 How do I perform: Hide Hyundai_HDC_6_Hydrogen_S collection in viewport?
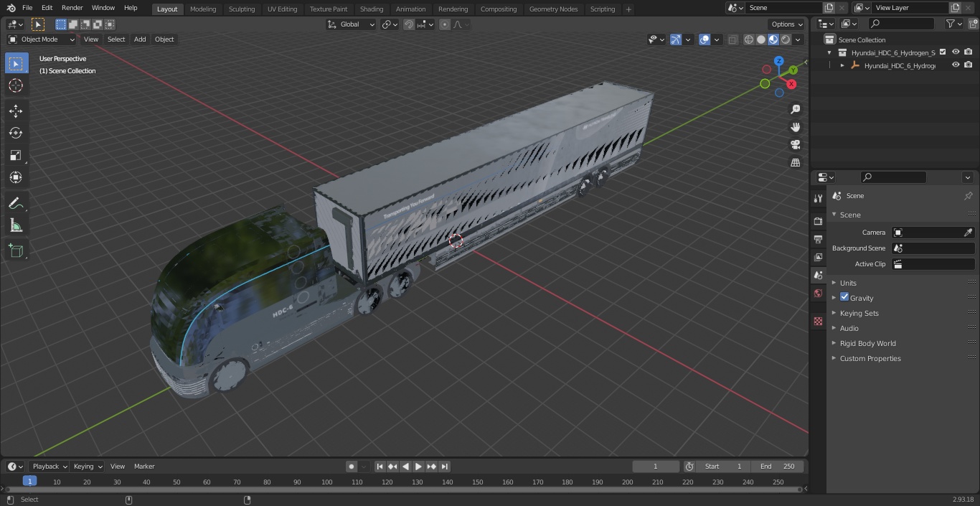coord(956,52)
